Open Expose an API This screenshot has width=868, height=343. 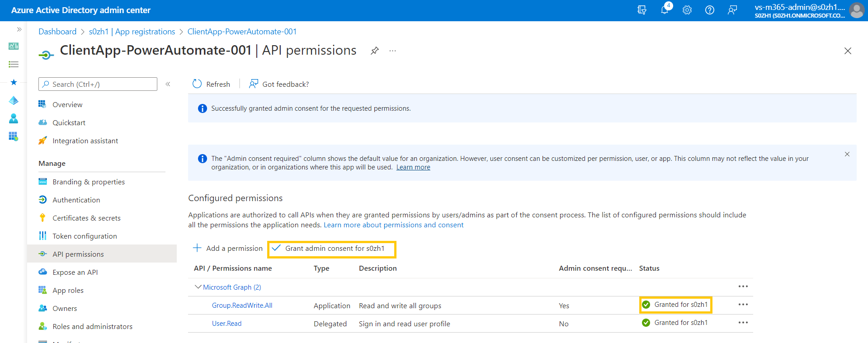[x=75, y=272]
